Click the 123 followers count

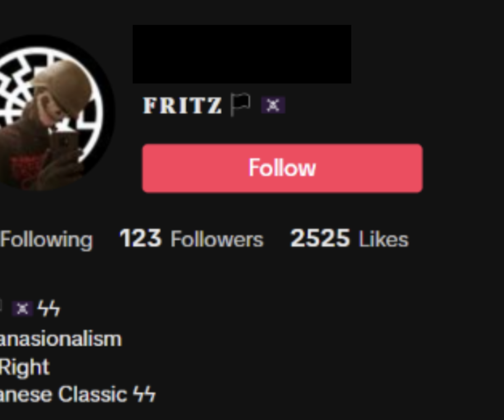(140, 238)
